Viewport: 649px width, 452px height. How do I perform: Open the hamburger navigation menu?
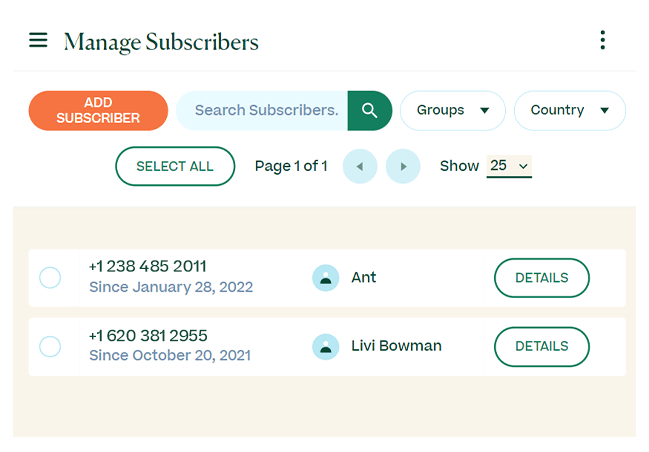pyautogui.click(x=38, y=40)
